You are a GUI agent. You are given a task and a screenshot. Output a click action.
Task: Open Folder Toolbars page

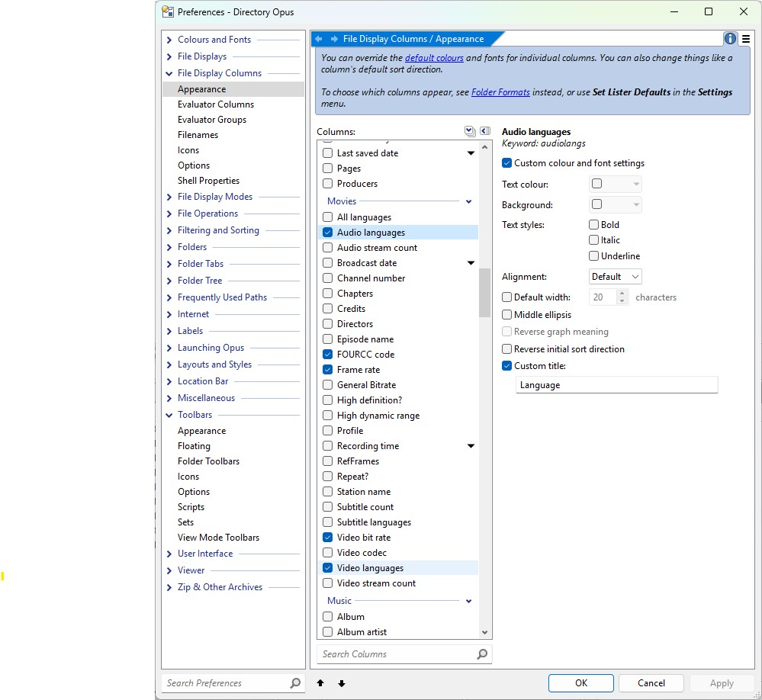pyautogui.click(x=208, y=461)
